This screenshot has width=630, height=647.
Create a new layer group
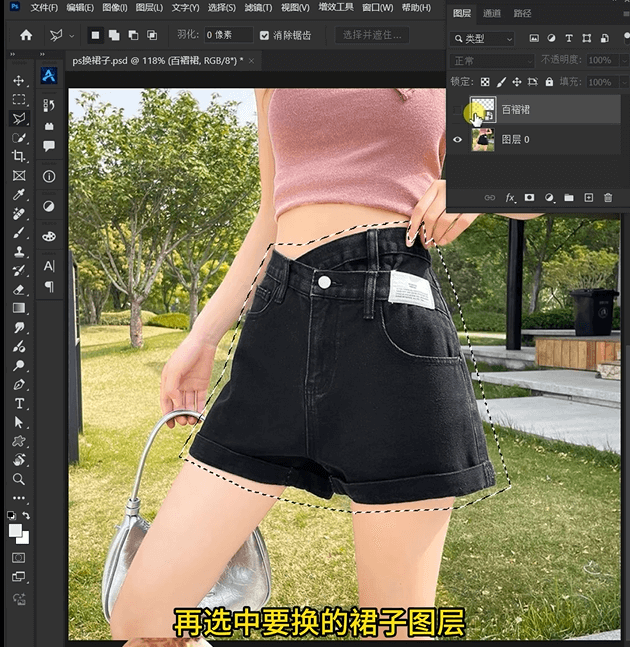[x=569, y=198]
